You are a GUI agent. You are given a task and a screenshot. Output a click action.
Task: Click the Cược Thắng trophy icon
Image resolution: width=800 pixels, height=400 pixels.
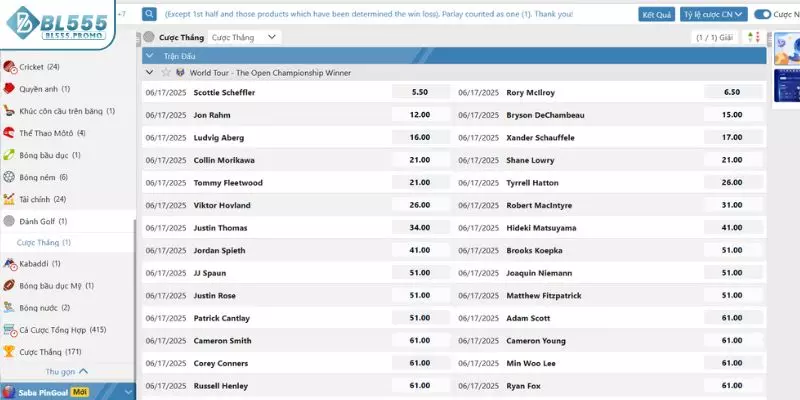[9, 352]
